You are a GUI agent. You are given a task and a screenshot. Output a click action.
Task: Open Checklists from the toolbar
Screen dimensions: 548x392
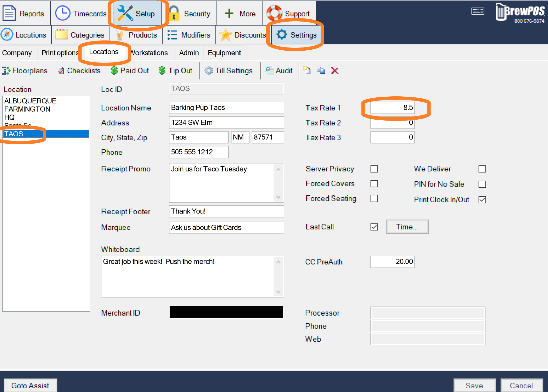(x=79, y=71)
